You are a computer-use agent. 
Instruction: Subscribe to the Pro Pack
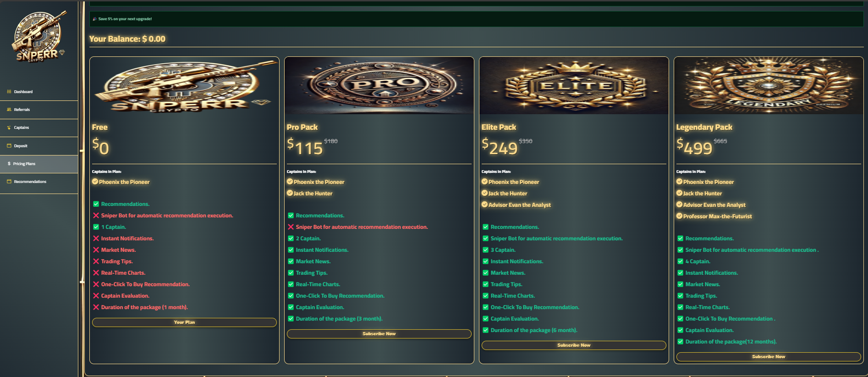379,334
